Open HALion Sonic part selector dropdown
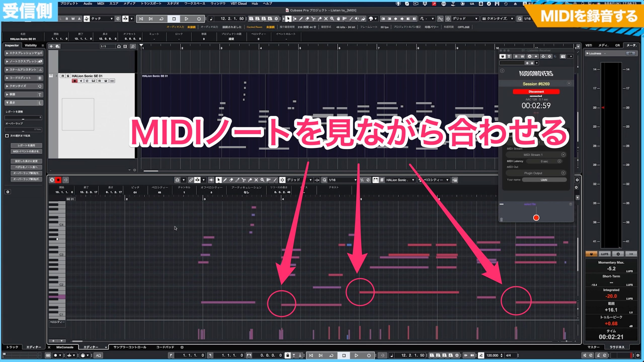 tap(400, 180)
